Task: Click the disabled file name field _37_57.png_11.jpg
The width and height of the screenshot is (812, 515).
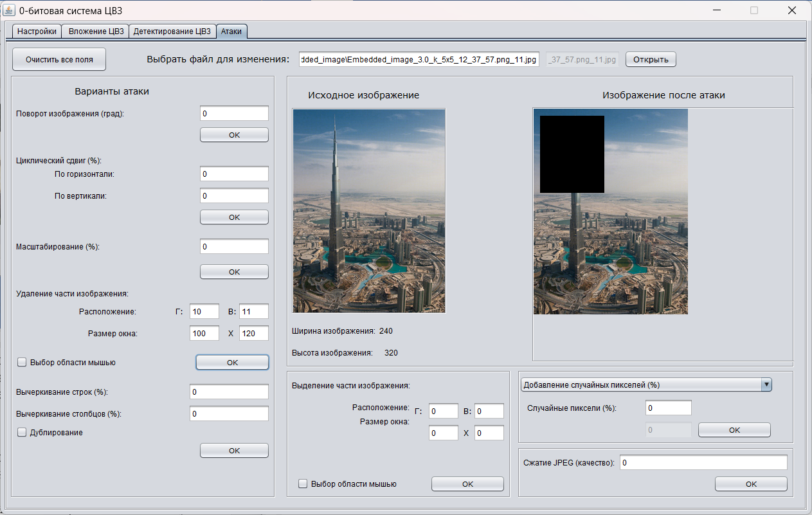Action: (x=582, y=59)
